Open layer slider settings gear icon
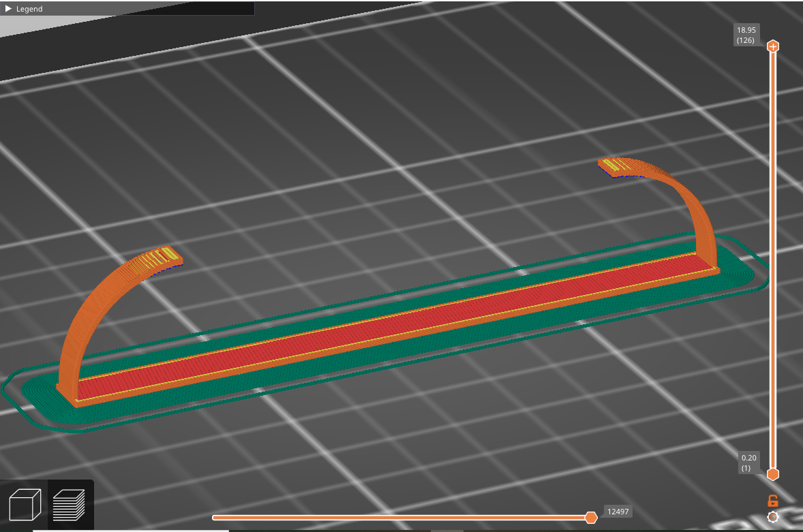The height and width of the screenshot is (532, 803). 772,517
